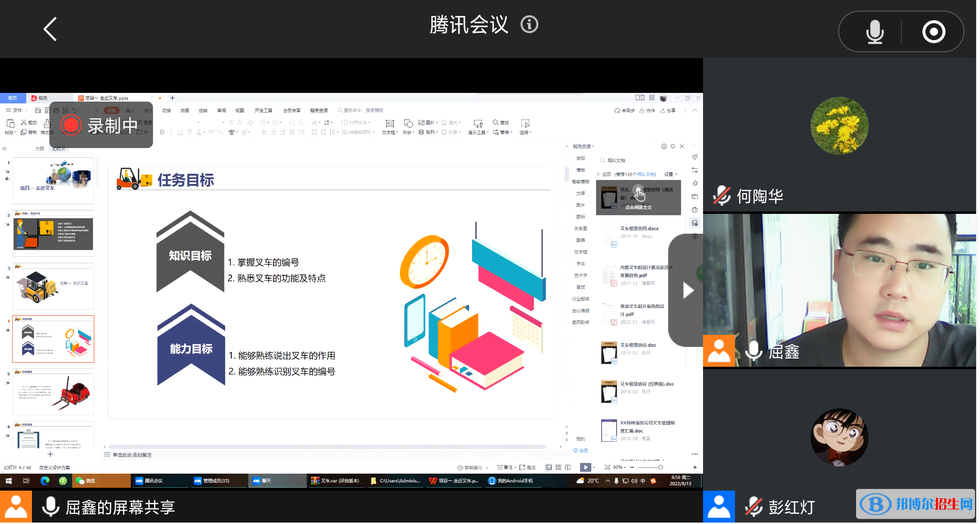
Task: Start slideshow with status bar play button
Action: (x=585, y=467)
